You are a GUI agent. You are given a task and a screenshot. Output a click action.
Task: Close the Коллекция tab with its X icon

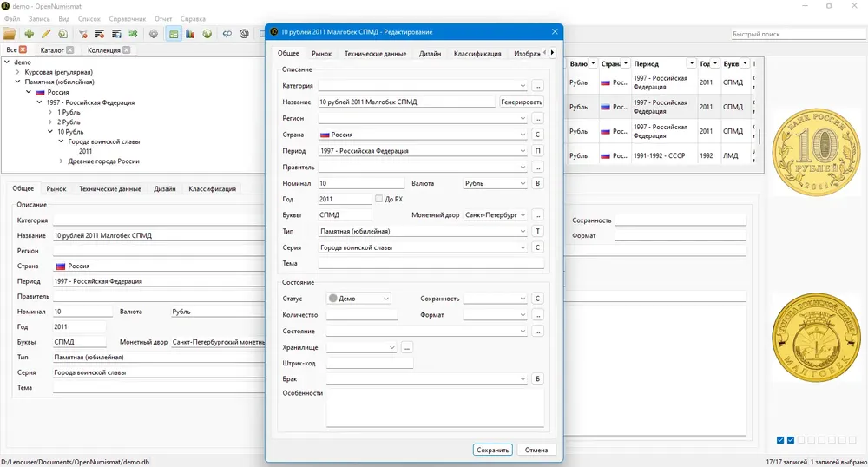126,49
